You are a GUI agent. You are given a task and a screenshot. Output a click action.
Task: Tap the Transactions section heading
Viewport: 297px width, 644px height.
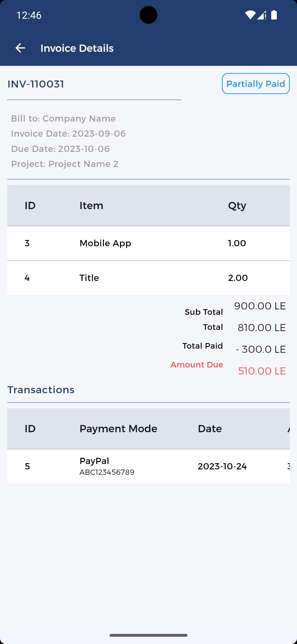coord(41,390)
